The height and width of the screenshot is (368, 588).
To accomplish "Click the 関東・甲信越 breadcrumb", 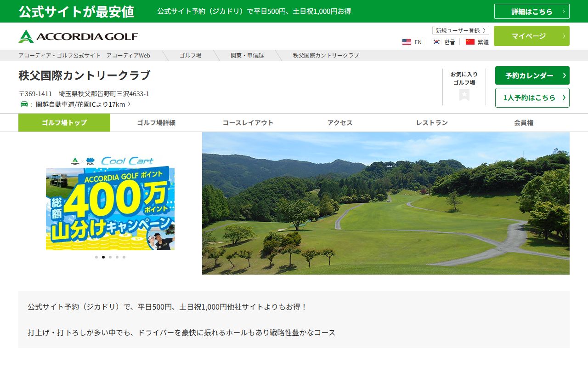I will coord(247,55).
